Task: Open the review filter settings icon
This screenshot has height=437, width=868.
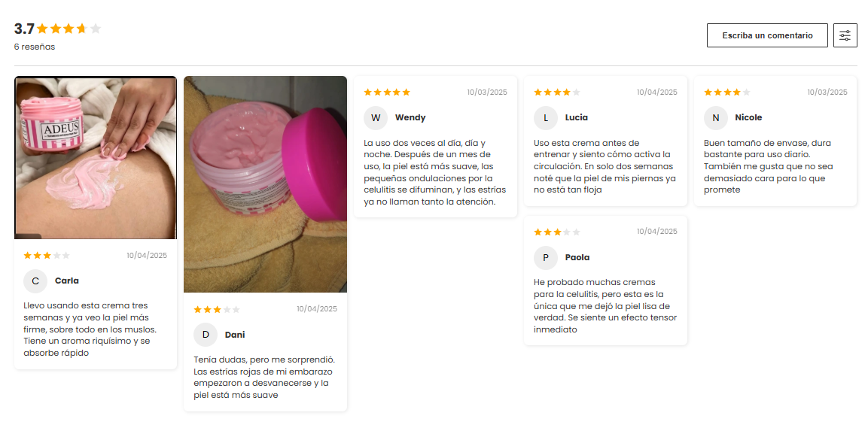Action: [x=845, y=35]
